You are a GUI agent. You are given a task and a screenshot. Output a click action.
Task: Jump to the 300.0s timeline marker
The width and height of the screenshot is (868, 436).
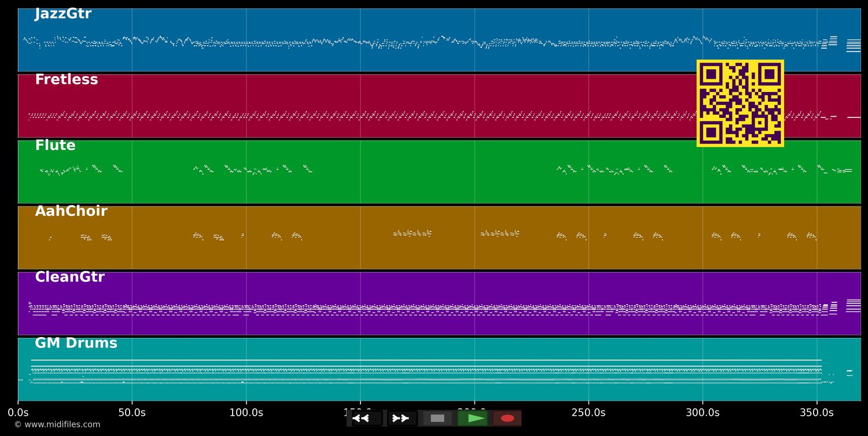[703, 413]
